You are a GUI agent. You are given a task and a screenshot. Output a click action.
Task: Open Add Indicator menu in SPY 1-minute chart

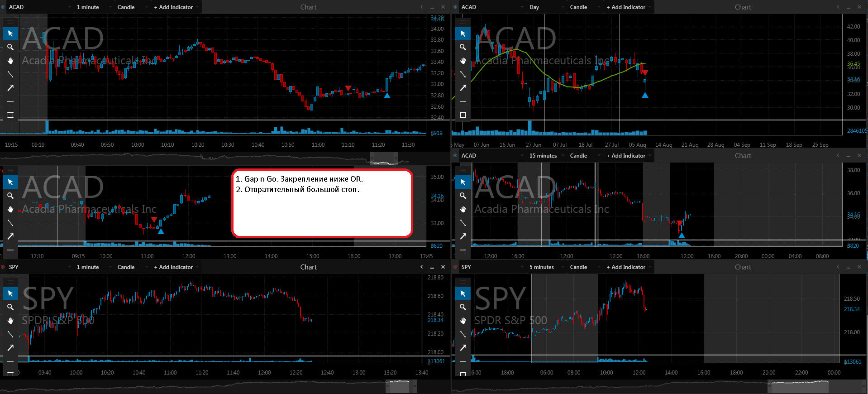(x=176, y=267)
